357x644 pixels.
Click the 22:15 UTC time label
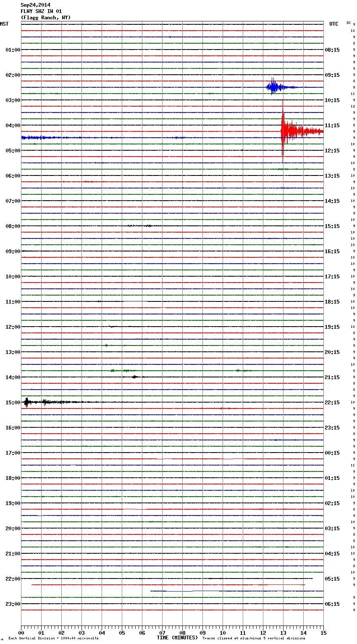click(x=332, y=403)
